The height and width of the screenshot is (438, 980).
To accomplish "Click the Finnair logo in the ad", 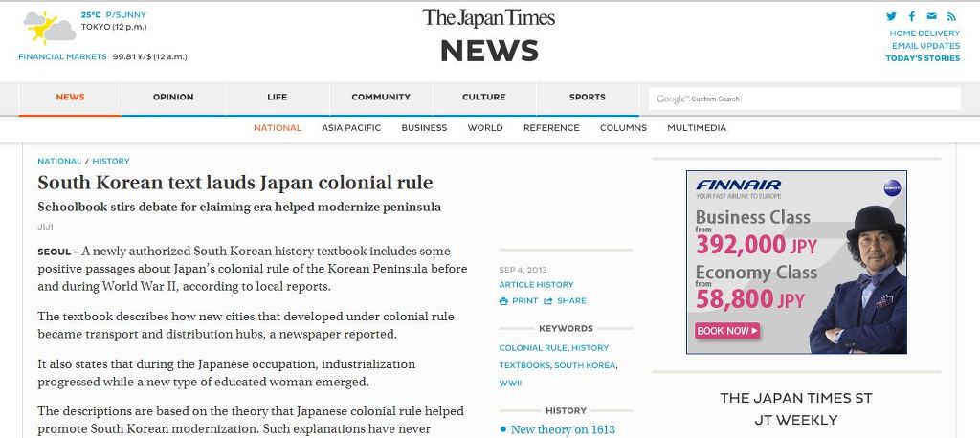I will coord(738,185).
